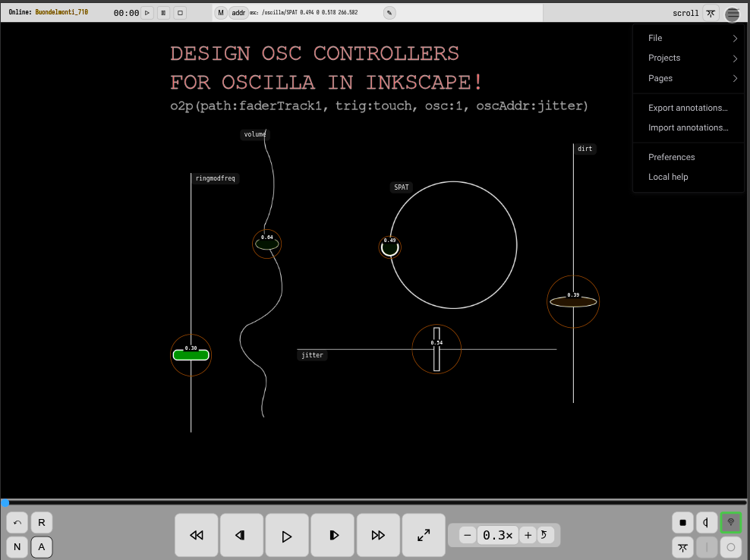Open Preferences from the menu

tap(671, 157)
